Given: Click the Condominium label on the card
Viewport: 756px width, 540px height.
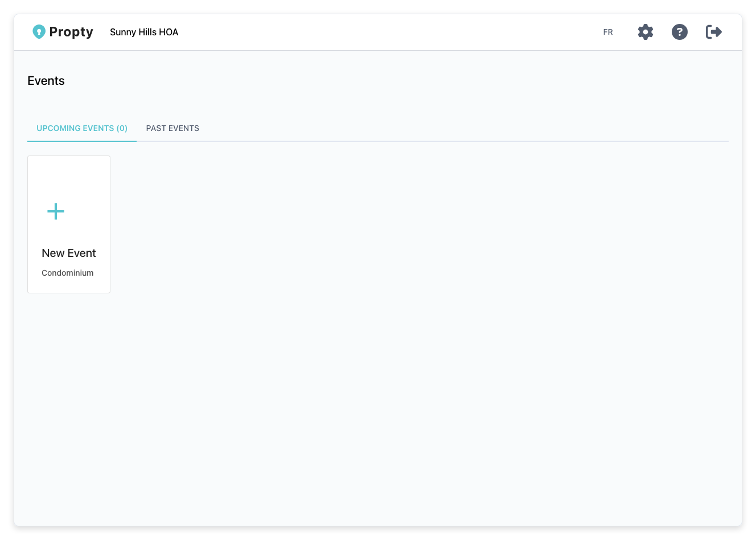Looking at the screenshot, I should [x=67, y=273].
